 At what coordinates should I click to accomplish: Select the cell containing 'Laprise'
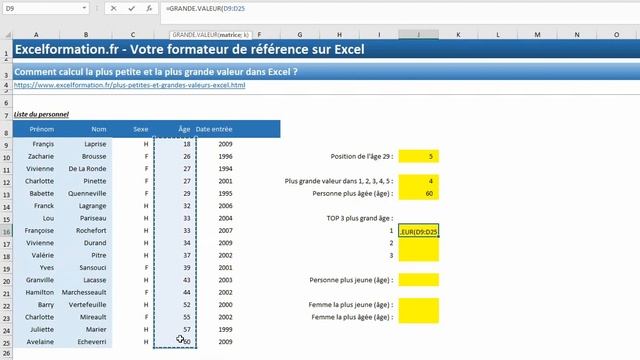[x=86, y=144]
